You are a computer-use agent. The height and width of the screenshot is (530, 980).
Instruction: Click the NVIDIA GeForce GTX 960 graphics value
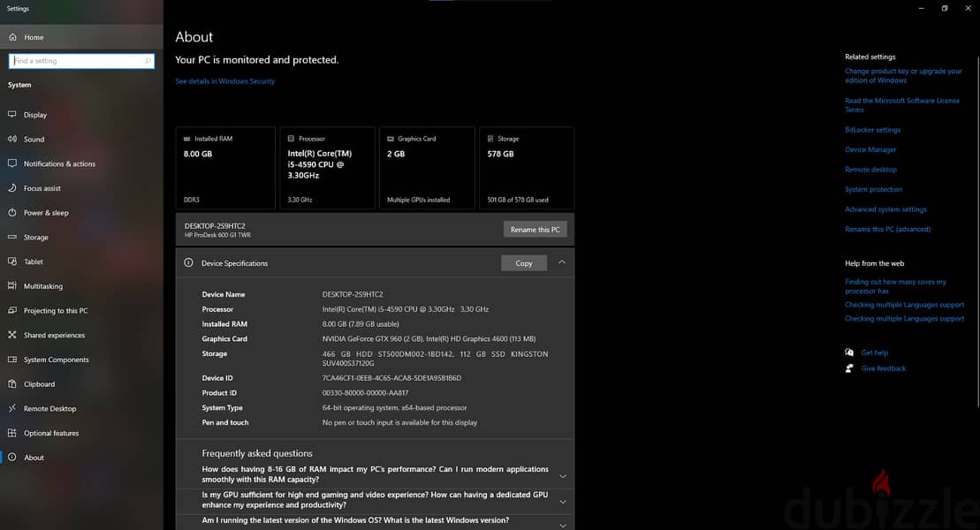click(429, 338)
